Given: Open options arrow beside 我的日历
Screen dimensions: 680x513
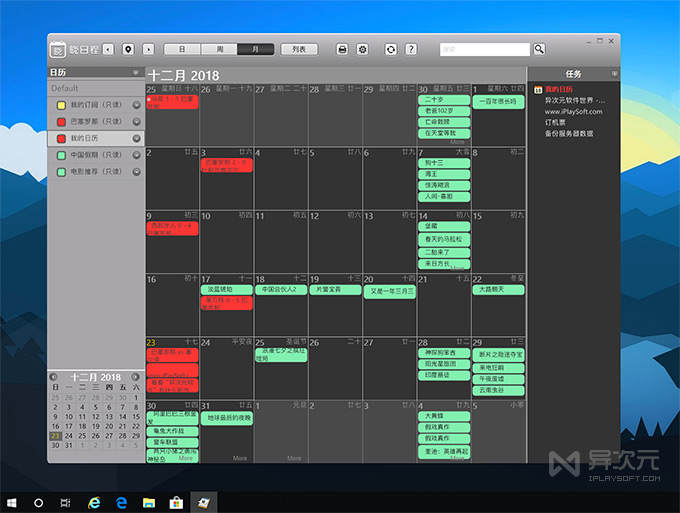Looking at the screenshot, I should pos(136,138).
